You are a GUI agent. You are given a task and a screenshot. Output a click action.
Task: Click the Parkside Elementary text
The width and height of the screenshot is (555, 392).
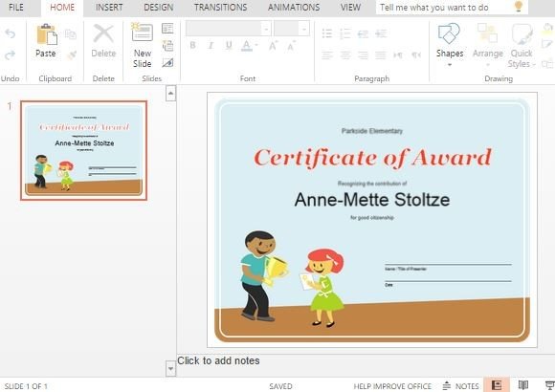[372, 131]
